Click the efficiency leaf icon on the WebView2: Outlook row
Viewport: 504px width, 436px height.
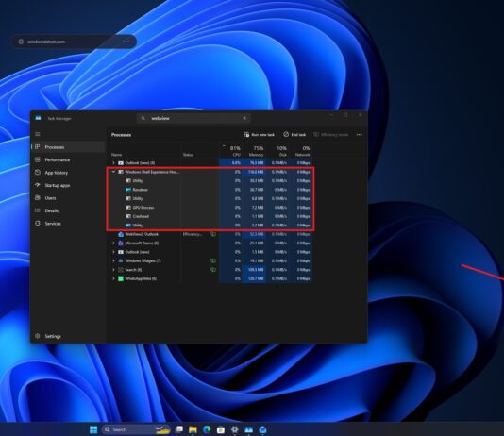point(213,234)
